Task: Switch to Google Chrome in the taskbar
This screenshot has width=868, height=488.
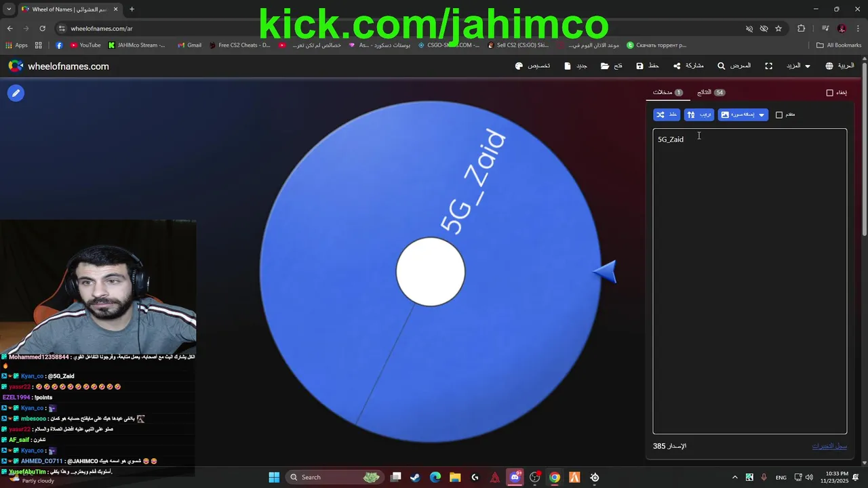Action: point(555,477)
